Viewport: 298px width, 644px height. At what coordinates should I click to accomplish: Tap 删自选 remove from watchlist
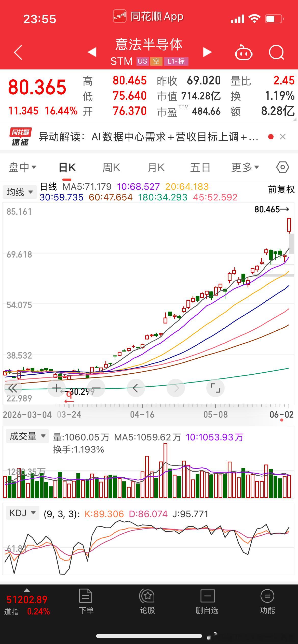207,602
